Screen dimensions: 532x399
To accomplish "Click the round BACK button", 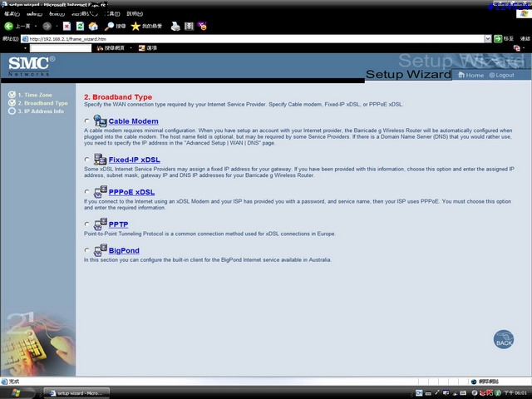I will click(504, 340).
